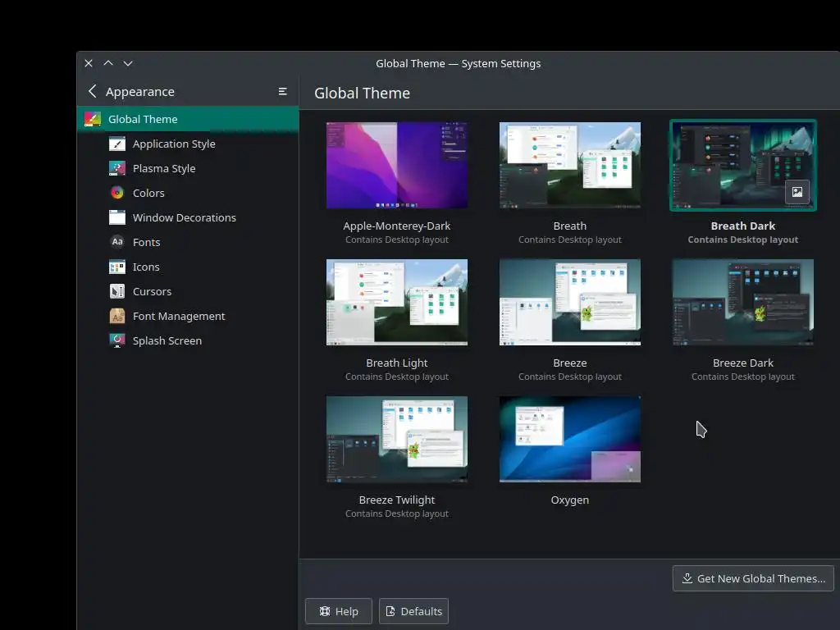Select the Apple-Monterey-Dark theme thumbnail
Viewport: 840px width, 630px height.
click(x=397, y=165)
